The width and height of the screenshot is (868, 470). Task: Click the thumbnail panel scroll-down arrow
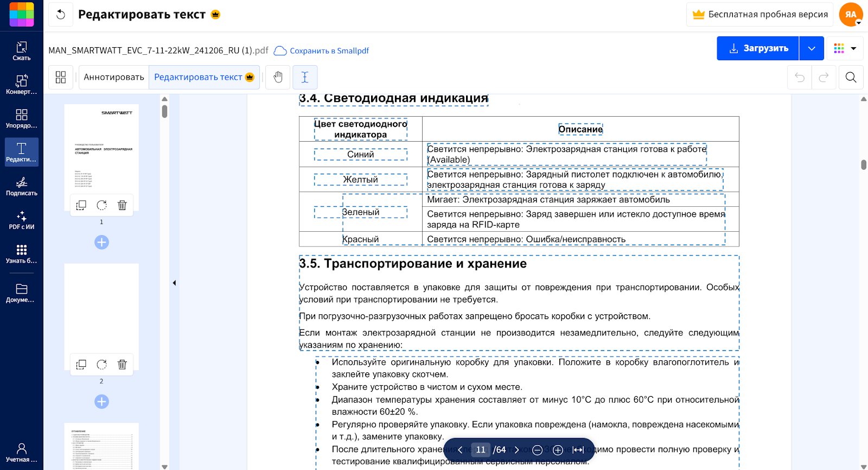(x=164, y=466)
